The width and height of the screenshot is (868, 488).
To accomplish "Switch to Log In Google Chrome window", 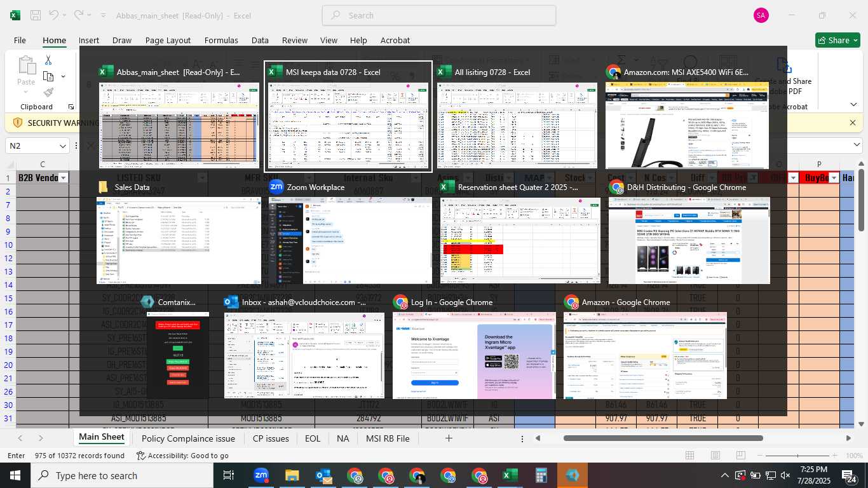I will (474, 347).
